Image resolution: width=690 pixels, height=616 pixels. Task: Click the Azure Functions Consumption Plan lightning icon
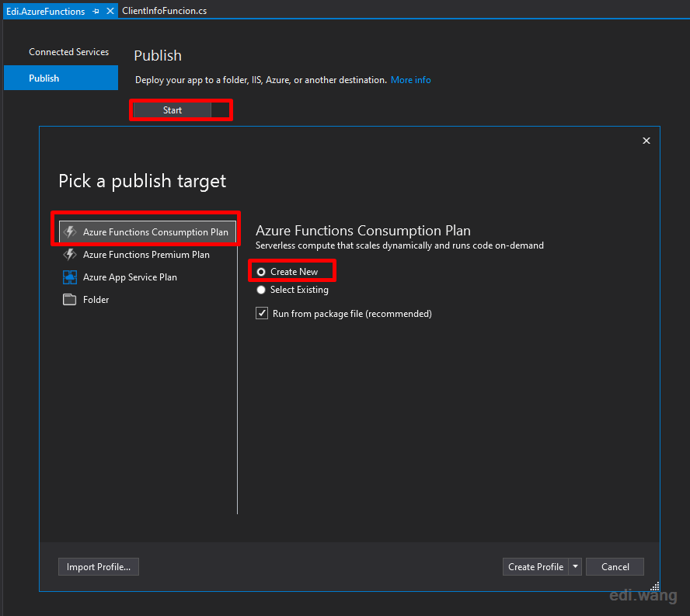(69, 232)
